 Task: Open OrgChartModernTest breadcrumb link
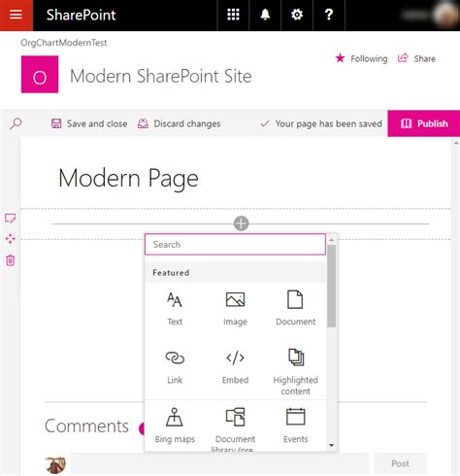pos(64,43)
